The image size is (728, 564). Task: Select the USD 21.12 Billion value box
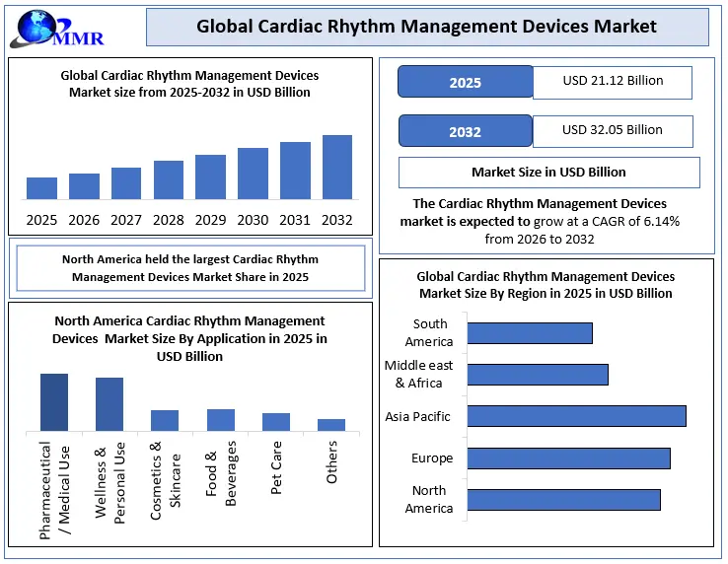tap(612, 82)
